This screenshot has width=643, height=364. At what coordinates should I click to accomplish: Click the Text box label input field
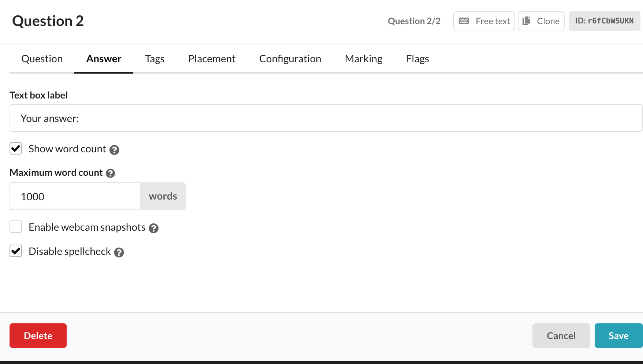tap(326, 118)
